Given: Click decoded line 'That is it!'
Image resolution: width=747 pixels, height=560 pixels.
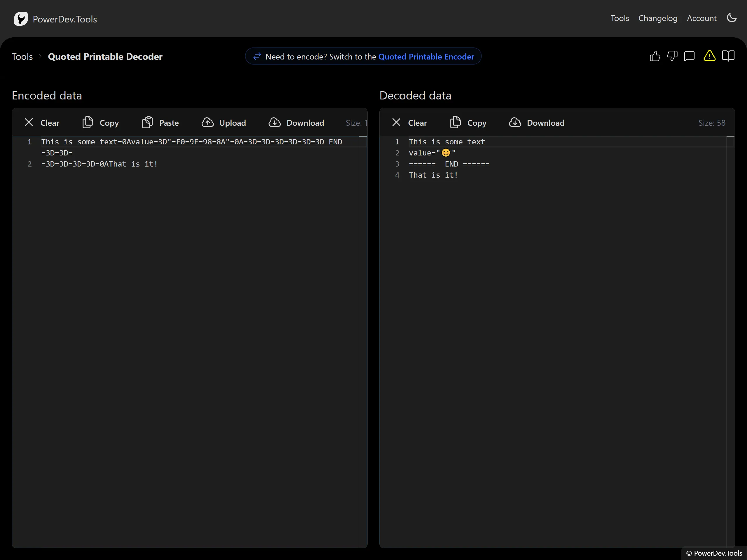Looking at the screenshot, I should tap(433, 175).
